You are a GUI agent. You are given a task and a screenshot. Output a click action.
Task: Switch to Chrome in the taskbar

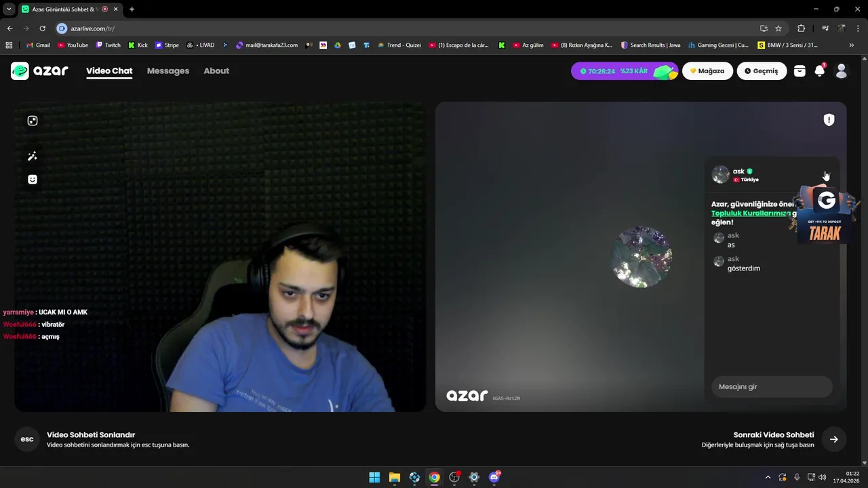pos(434,477)
